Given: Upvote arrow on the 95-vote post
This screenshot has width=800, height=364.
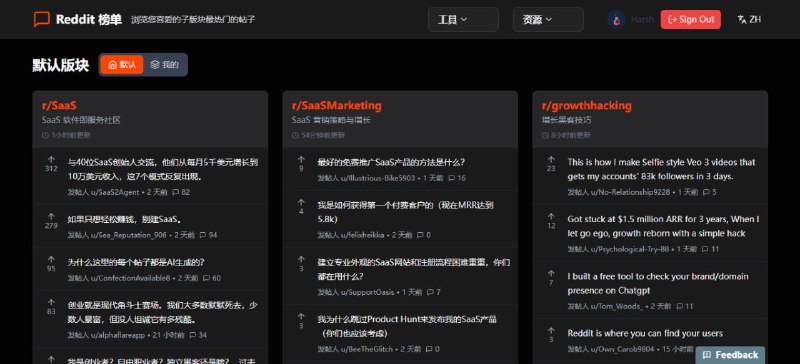Looking at the screenshot, I should 51,259.
